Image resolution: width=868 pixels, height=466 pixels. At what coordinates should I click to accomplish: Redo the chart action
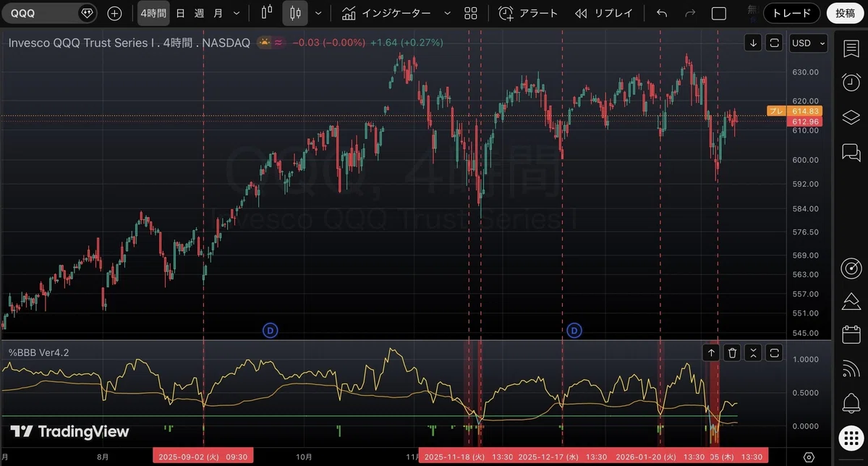coord(690,13)
